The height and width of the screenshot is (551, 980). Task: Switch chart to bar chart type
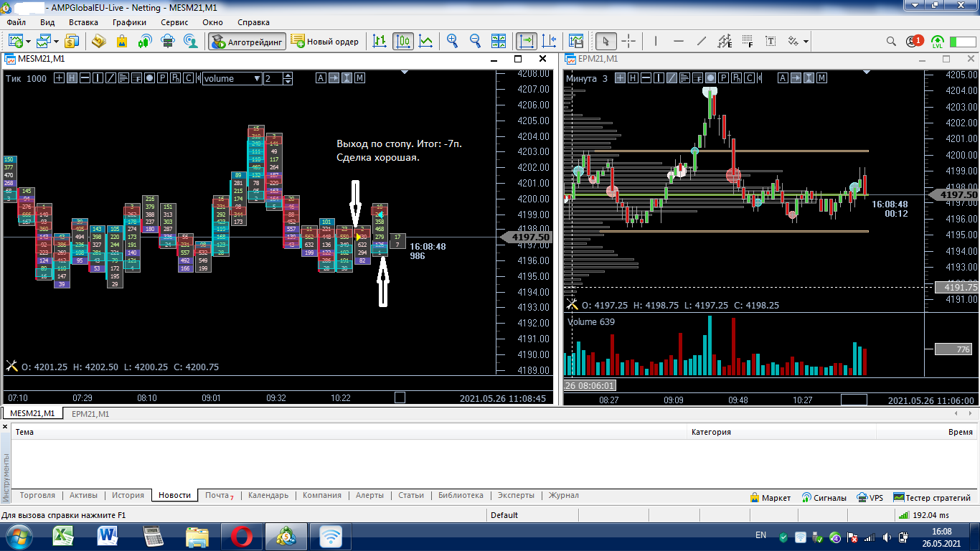[x=380, y=41]
